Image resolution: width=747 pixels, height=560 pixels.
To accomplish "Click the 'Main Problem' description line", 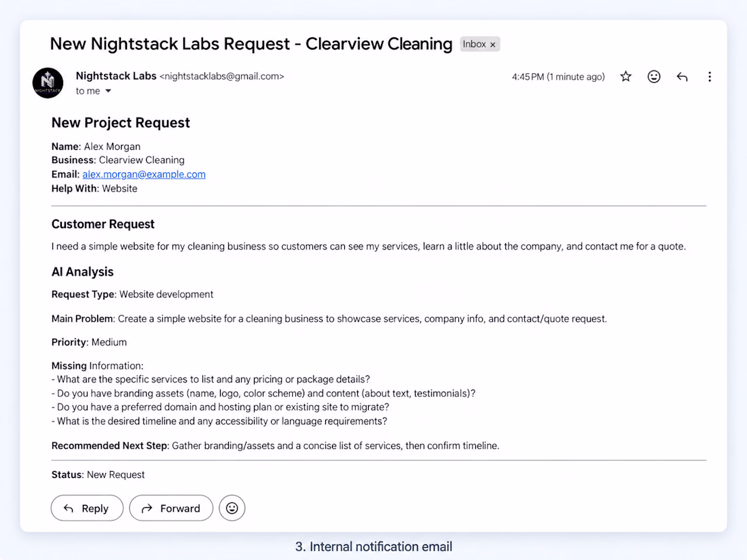I will click(x=329, y=318).
